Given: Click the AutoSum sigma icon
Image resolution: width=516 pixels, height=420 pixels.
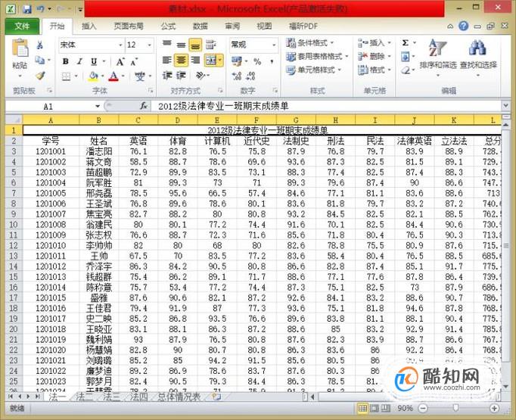Looking at the screenshot, I should coord(406,43).
